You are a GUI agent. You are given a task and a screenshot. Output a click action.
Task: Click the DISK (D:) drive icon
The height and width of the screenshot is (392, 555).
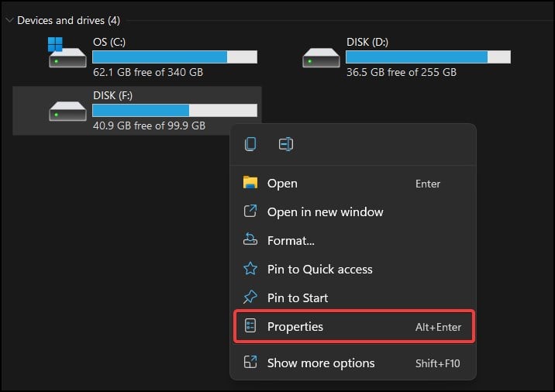coord(321,57)
